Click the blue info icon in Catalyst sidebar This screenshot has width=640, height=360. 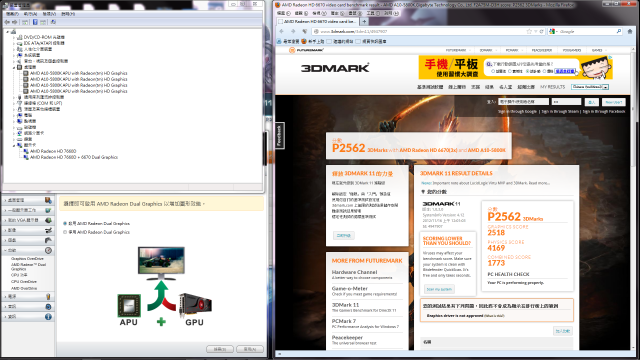pos(48,316)
